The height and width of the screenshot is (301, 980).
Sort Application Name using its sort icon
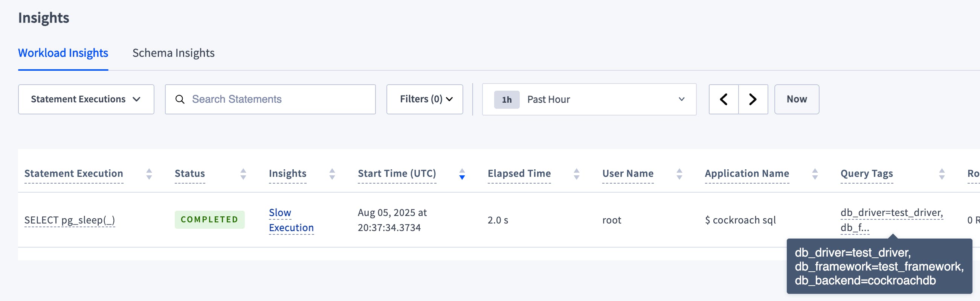point(815,174)
